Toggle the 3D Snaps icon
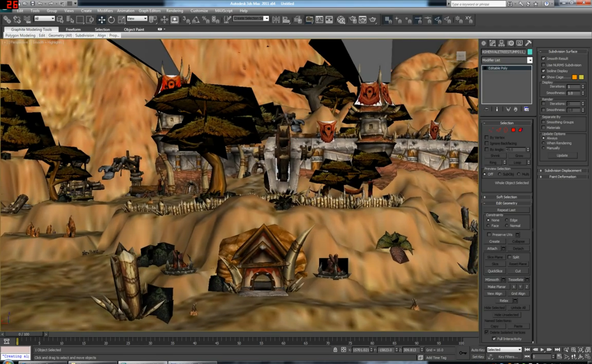Screen dimensions: 592x364 coord(186,20)
